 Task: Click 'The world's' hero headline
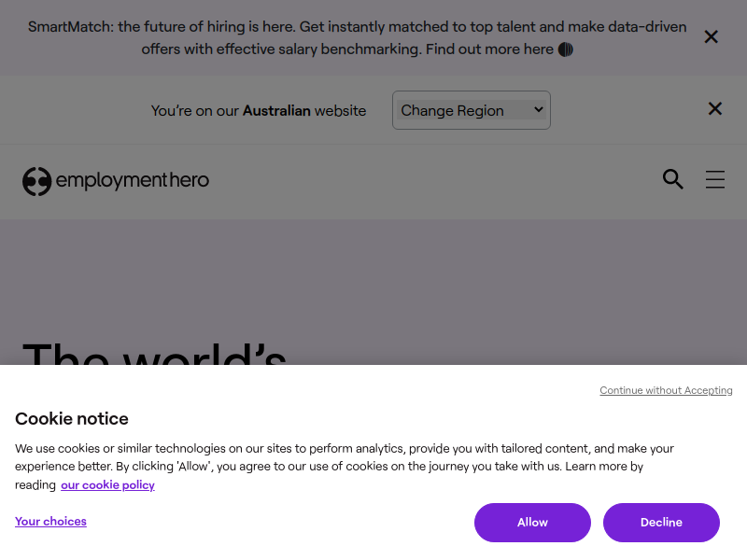(x=154, y=354)
